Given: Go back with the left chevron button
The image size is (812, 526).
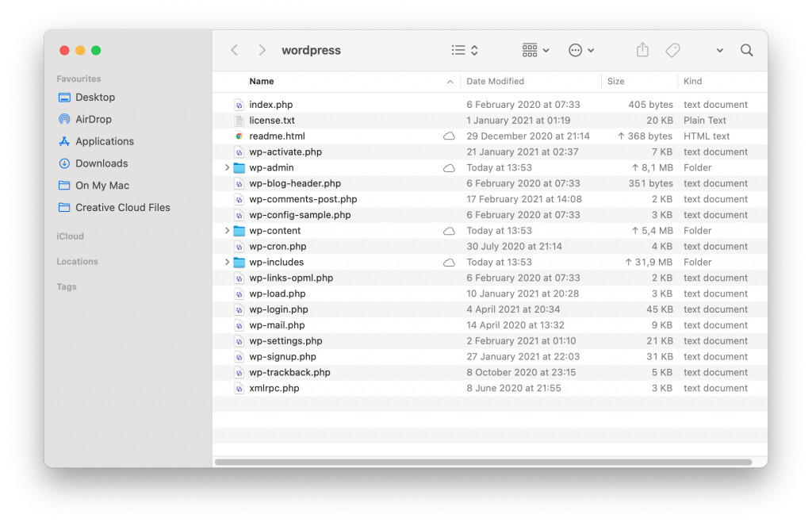Looking at the screenshot, I should tap(235, 50).
